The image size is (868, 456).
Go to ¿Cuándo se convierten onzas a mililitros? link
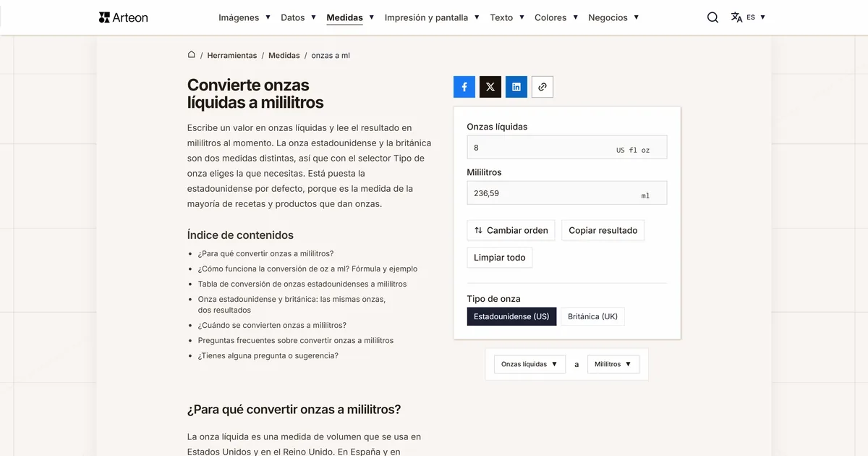click(x=272, y=325)
